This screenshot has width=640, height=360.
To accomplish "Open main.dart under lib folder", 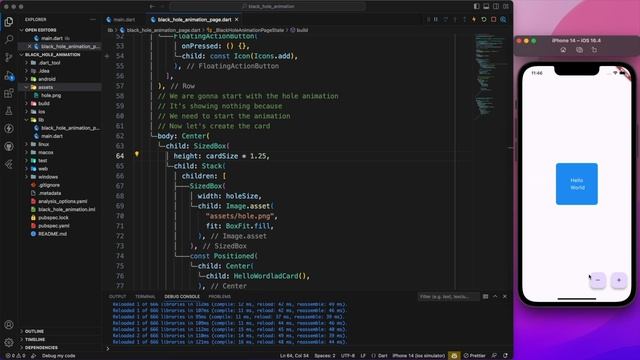I will pos(52,136).
